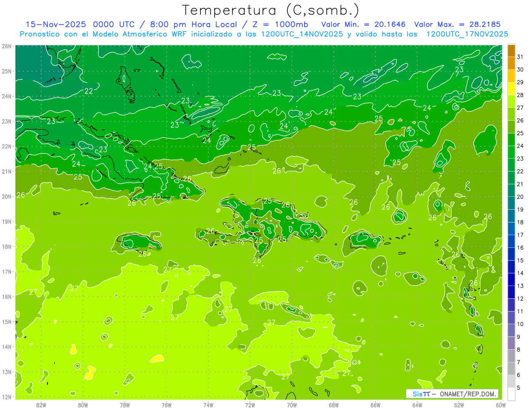The width and height of the screenshot is (532, 411).
Task: Click latitude axis label "16N"
Action: coord(6,297)
